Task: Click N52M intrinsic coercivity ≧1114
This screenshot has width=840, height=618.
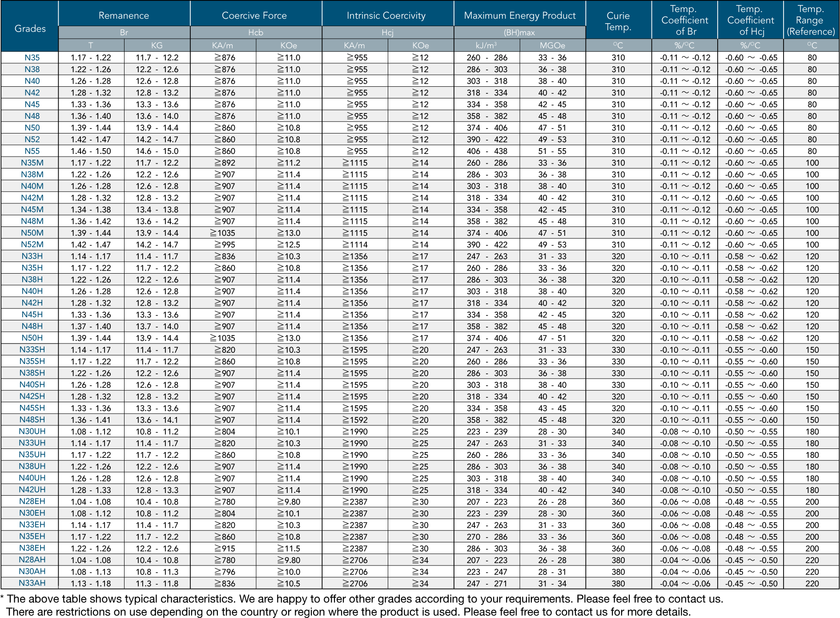Action: click(355, 245)
